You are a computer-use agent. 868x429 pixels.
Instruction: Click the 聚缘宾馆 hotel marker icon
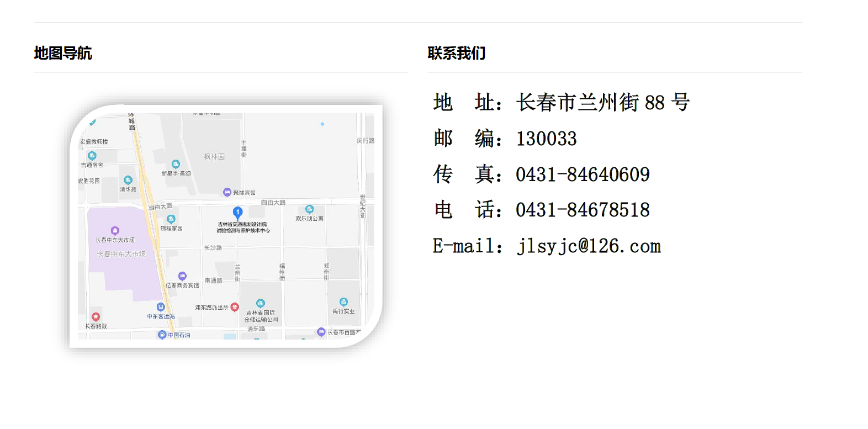point(227,192)
